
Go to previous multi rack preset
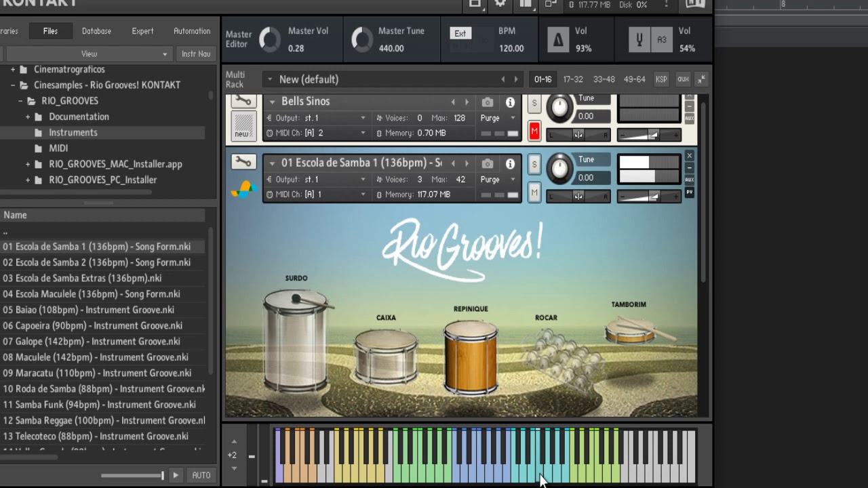[502, 79]
